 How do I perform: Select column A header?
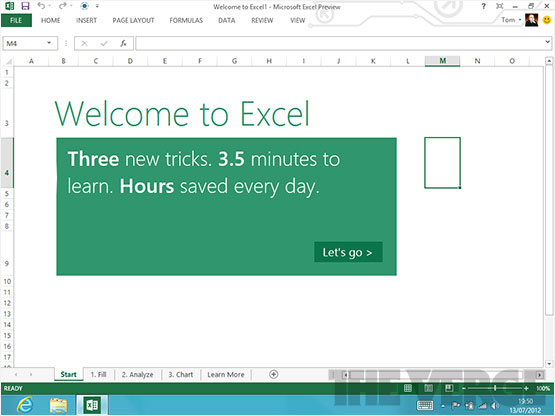31,61
